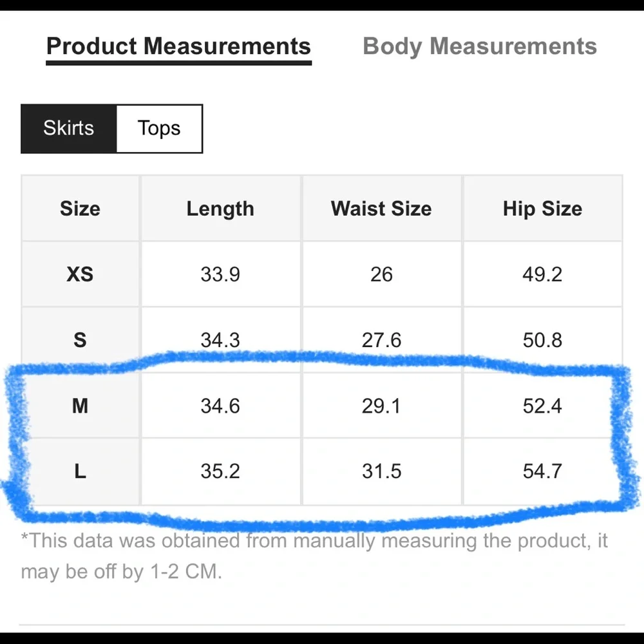Click the manual measurement disclaimer note
This screenshot has height=644, width=644.
(x=314, y=556)
